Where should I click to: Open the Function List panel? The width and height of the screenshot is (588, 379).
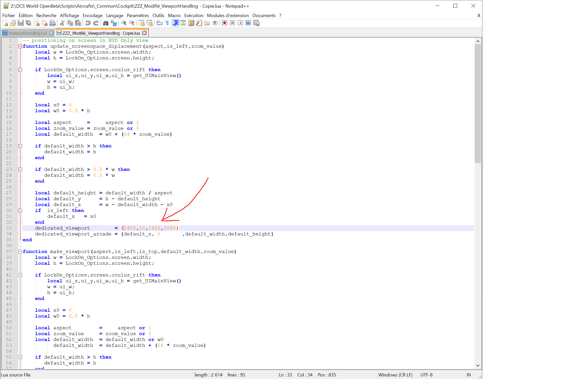point(199,23)
